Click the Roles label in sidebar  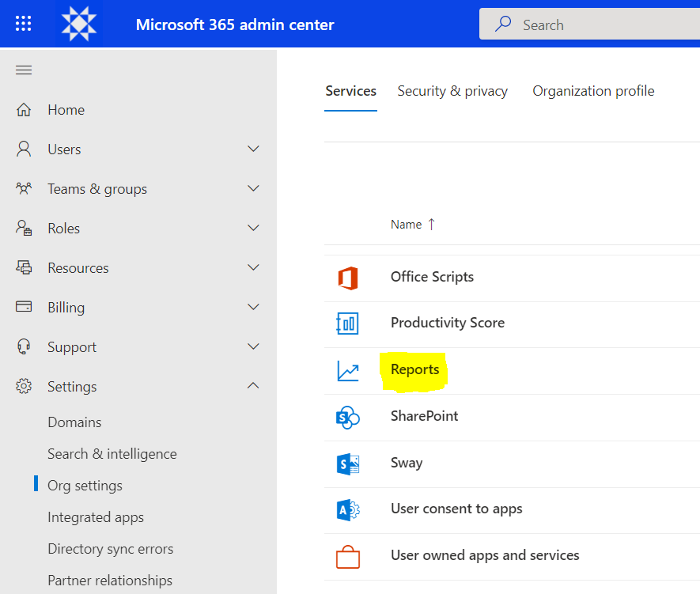point(64,229)
